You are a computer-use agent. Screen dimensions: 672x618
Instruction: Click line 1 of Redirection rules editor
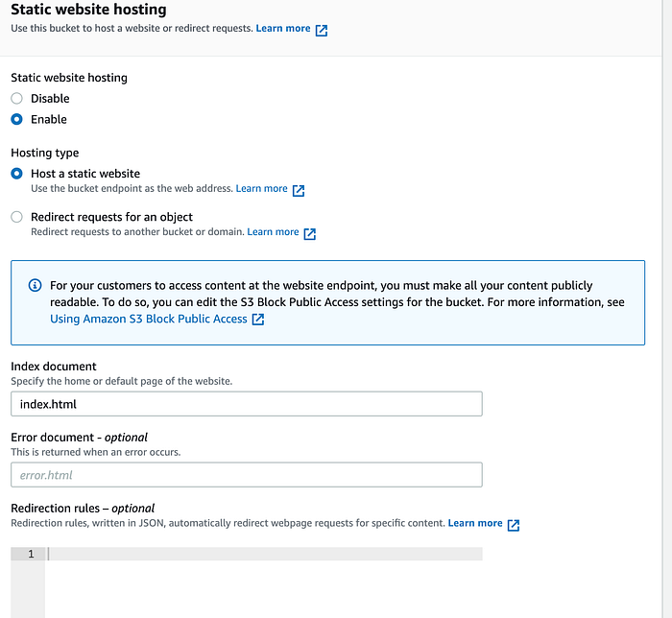coord(264,554)
